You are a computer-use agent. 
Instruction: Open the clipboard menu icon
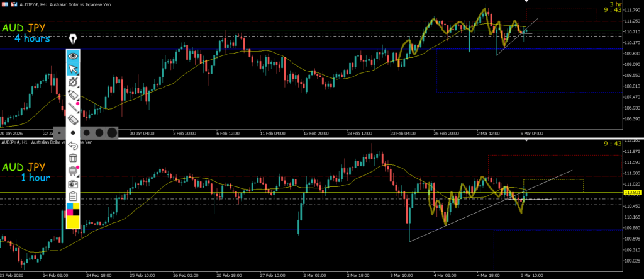pyautogui.click(x=74, y=197)
